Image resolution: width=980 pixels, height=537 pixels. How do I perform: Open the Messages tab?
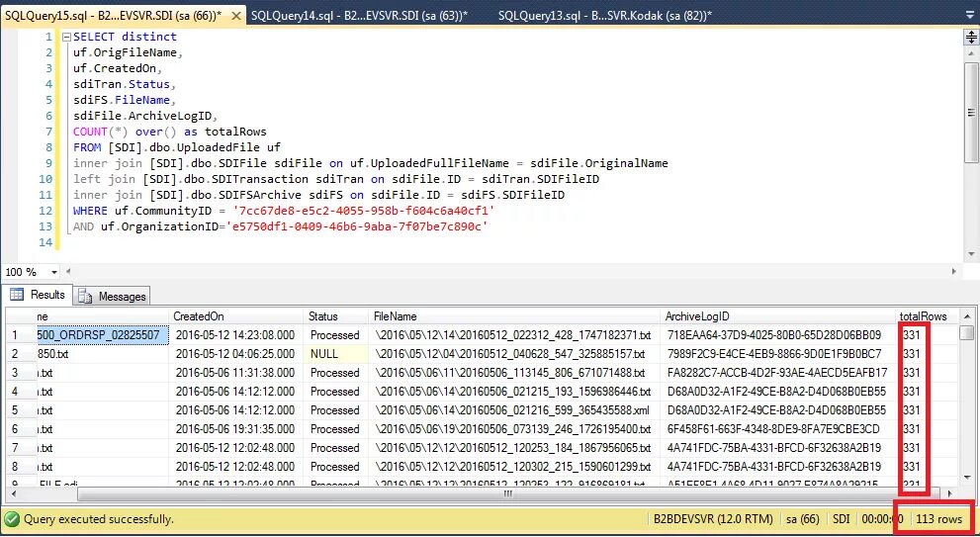click(x=113, y=297)
